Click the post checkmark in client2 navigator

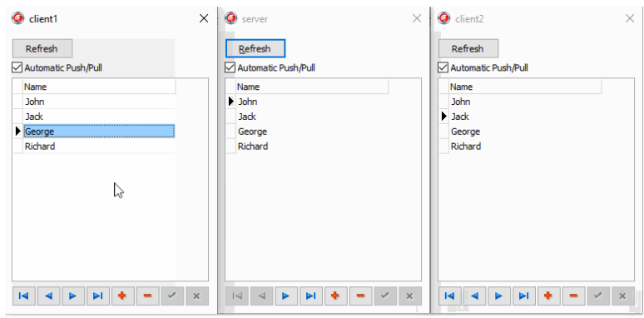pyautogui.click(x=598, y=296)
